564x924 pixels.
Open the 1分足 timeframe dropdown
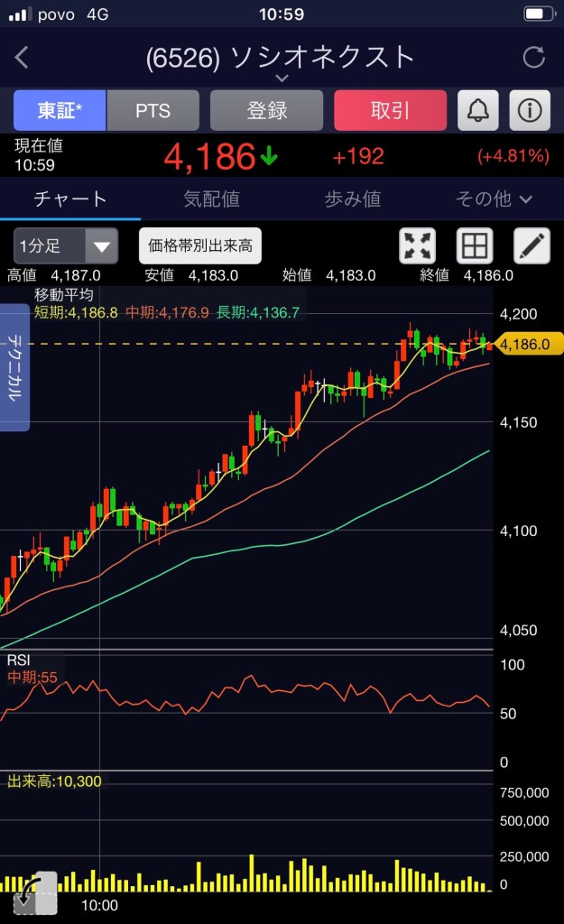click(66, 245)
